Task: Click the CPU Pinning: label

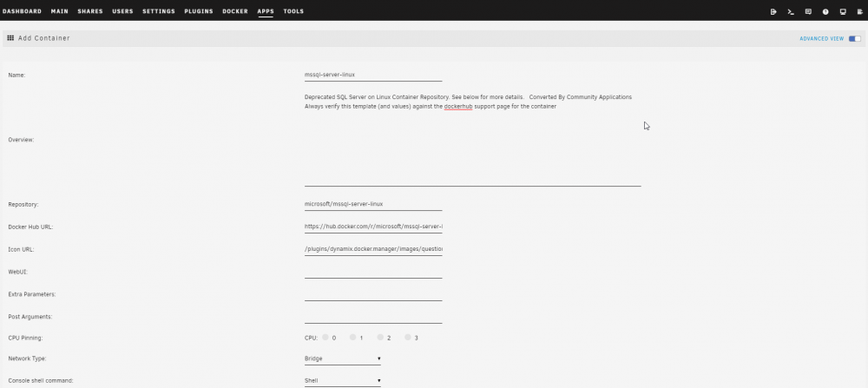Action: tap(25, 338)
